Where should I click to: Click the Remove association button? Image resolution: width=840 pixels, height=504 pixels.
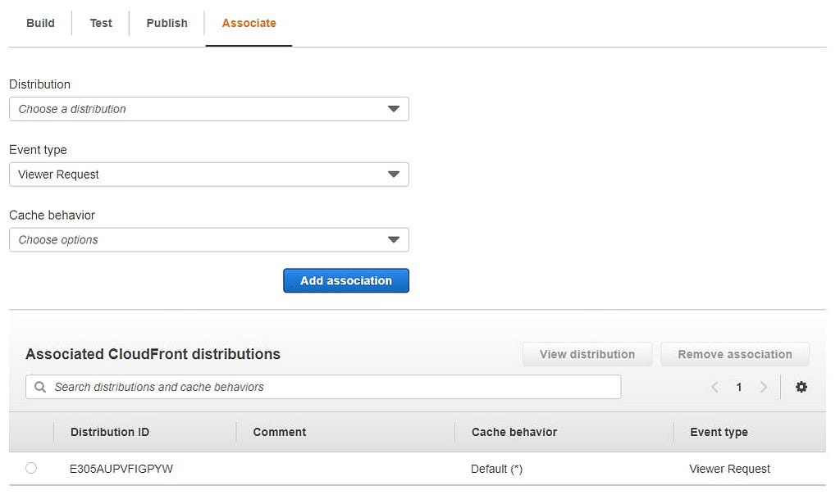[735, 354]
